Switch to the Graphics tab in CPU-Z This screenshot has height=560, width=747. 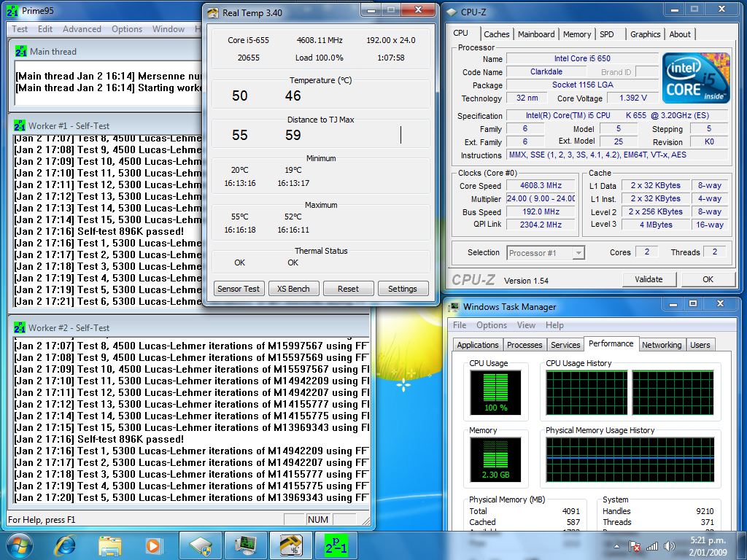click(645, 34)
